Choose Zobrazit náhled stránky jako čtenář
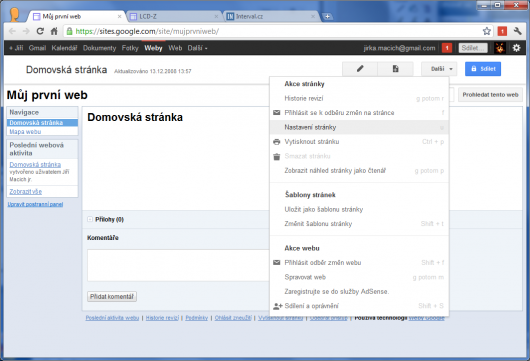Viewport: 530px width, 361px height. (x=359, y=171)
